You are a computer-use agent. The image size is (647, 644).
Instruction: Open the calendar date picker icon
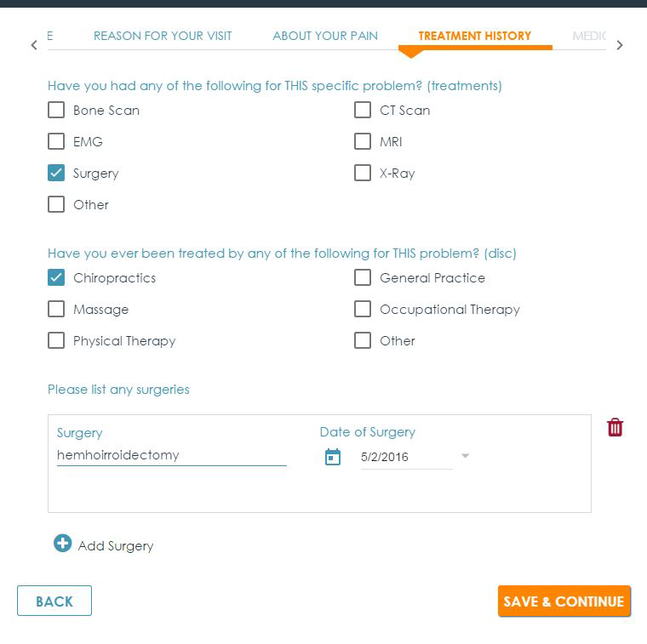coord(333,457)
